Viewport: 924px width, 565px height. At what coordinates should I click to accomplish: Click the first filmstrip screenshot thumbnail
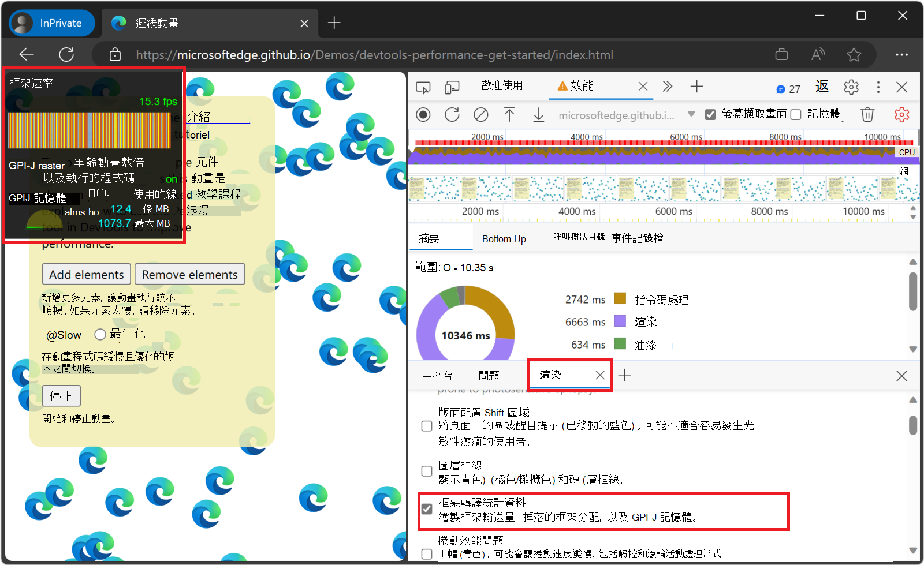coord(434,188)
